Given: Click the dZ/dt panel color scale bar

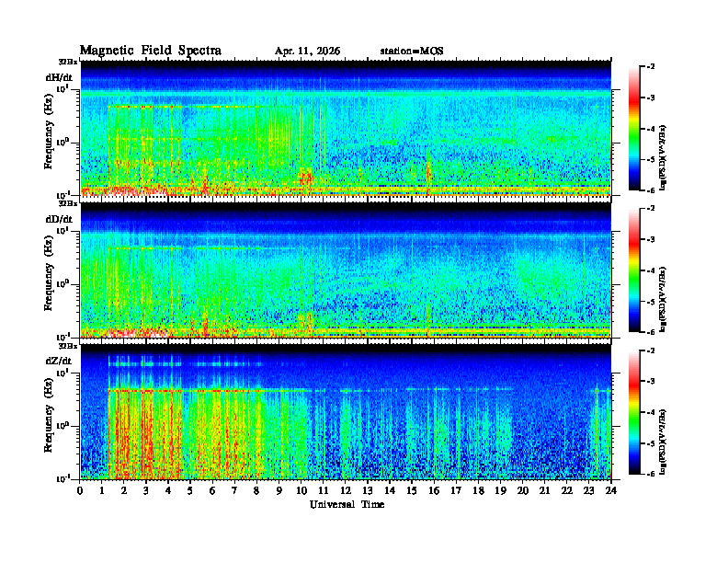Looking at the screenshot, I should tap(634, 412).
